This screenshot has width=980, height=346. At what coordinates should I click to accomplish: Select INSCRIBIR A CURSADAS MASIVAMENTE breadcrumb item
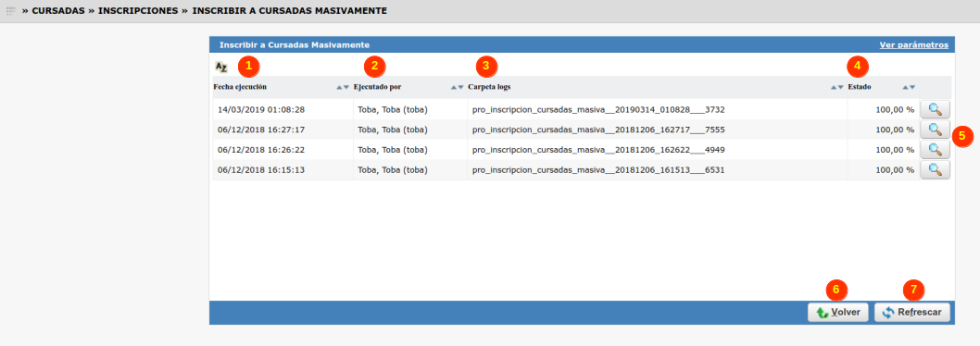coord(289,11)
